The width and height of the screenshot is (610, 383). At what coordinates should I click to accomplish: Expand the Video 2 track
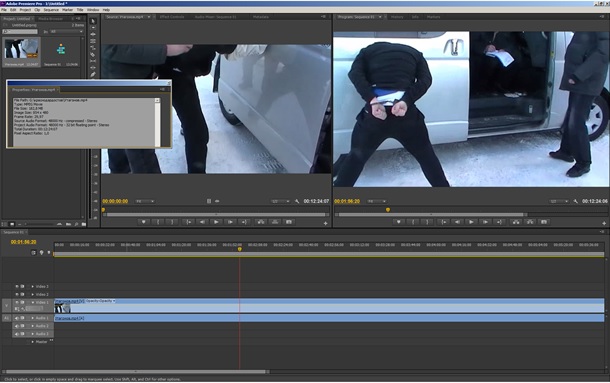point(33,294)
